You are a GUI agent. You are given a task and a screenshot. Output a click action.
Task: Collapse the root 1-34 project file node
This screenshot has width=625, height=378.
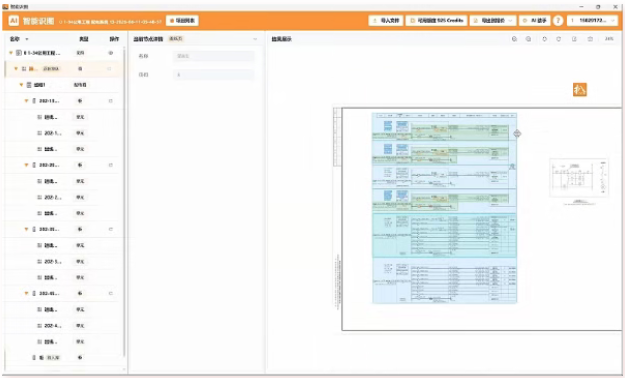11,53
